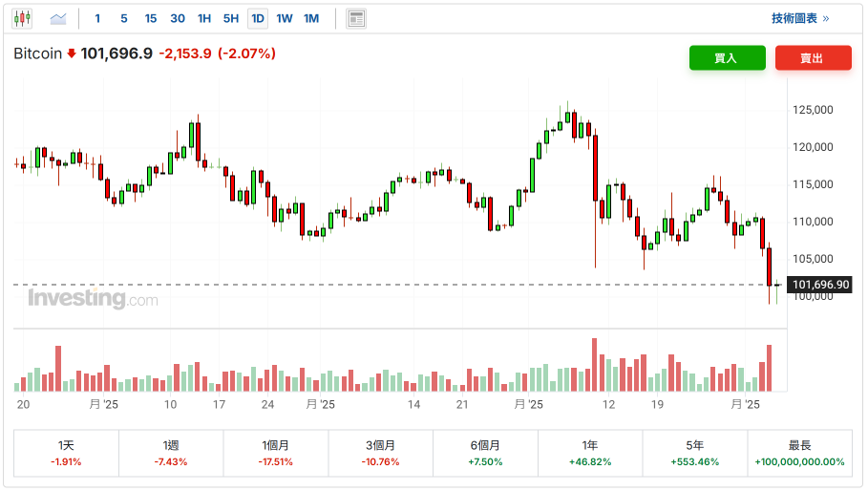Switch chart to 5H interval
868x491 pixels.
point(231,18)
